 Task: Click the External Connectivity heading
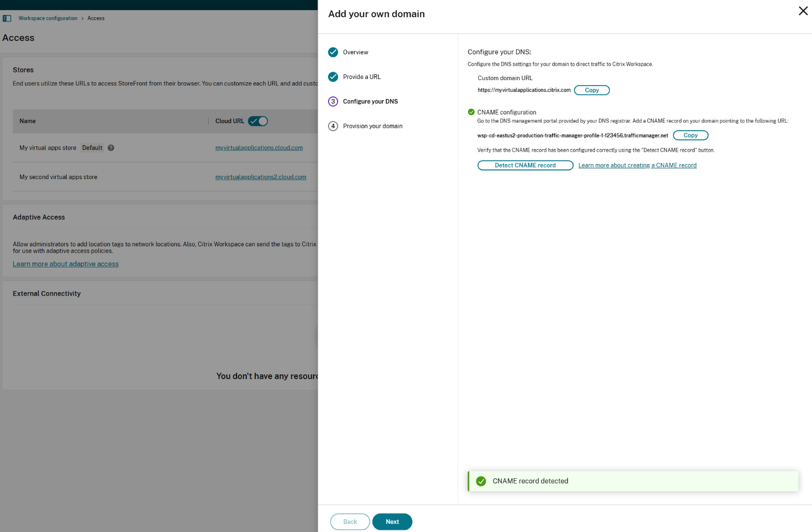click(x=47, y=294)
